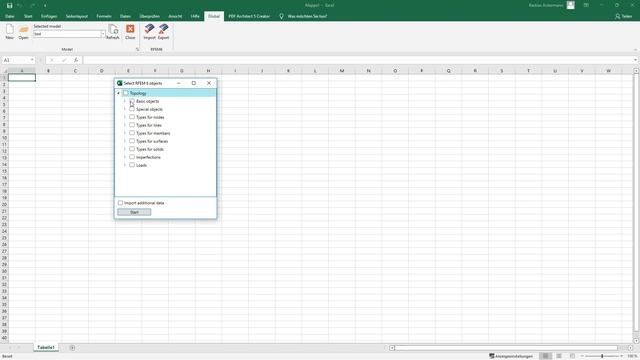The image size is (640, 360).
Task: Open the Überprüfen ribbon tab
Action: (150, 16)
